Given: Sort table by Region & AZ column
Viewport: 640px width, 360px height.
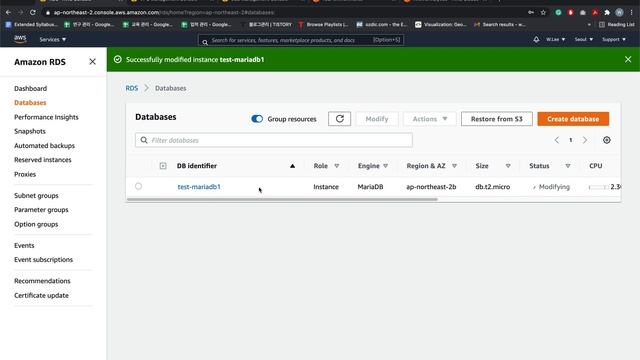Looking at the screenshot, I should (x=454, y=166).
